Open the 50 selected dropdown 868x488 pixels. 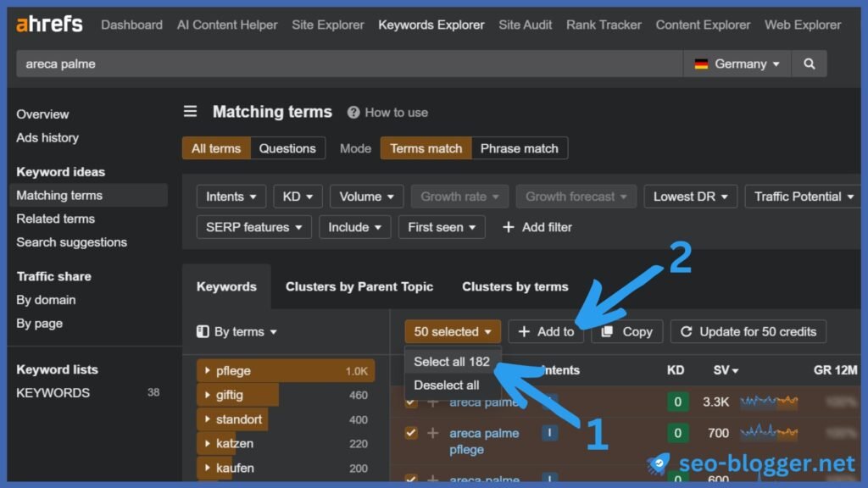point(453,331)
